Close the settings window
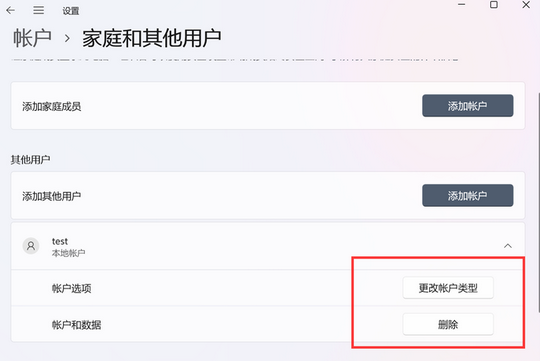Viewport: 540px width, 361px height. [x=526, y=4]
